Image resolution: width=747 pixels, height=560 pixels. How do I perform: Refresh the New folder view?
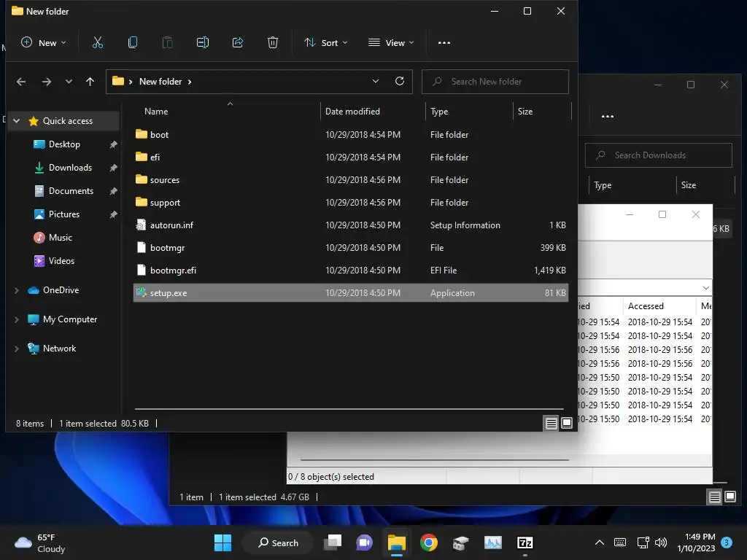click(x=400, y=81)
